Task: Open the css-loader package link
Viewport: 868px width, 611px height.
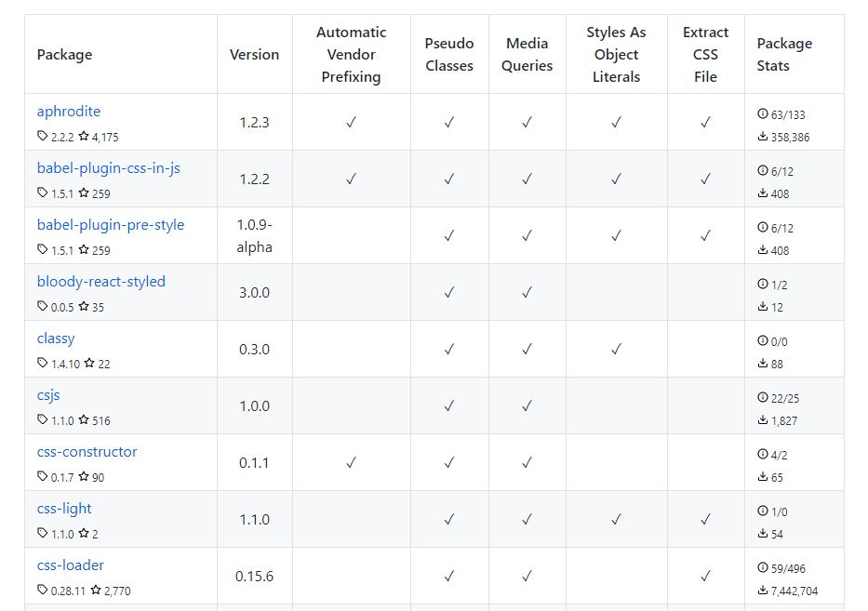Action: click(x=71, y=565)
